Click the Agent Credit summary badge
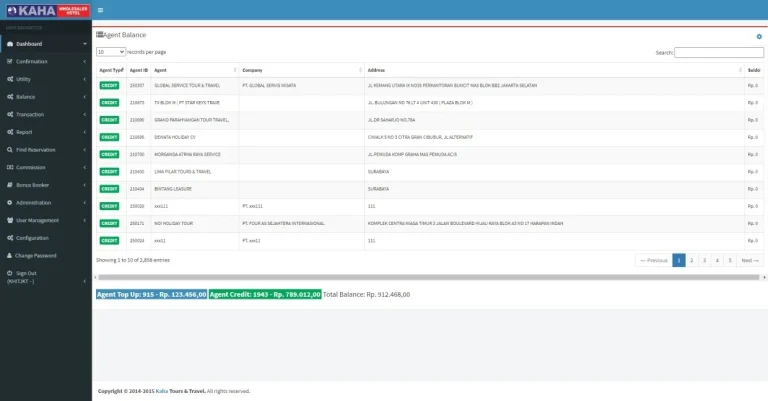The width and height of the screenshot is (768, 401). 265,294
